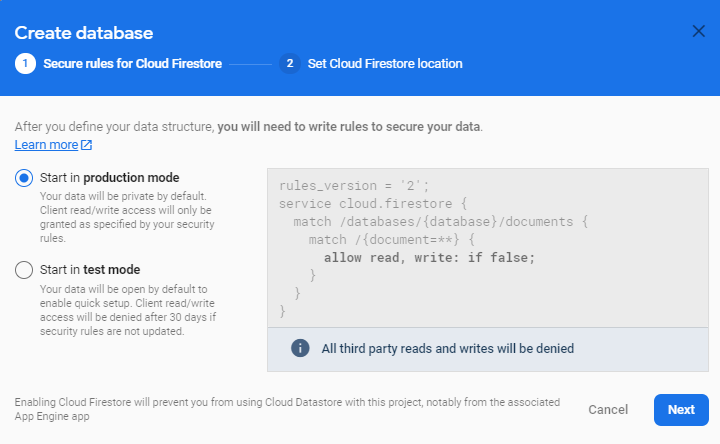Go to Secure rules for Cloud Firestore step
Screen dimensions: 720x444
click(x=132, y=63)
